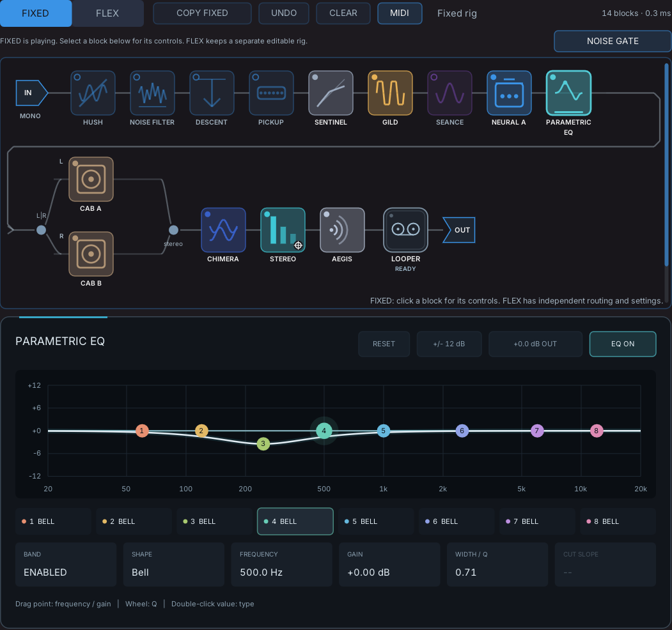Click the Fixed rig name label
The height and width of the screenshot is (630, 672).
click(457, 13)
